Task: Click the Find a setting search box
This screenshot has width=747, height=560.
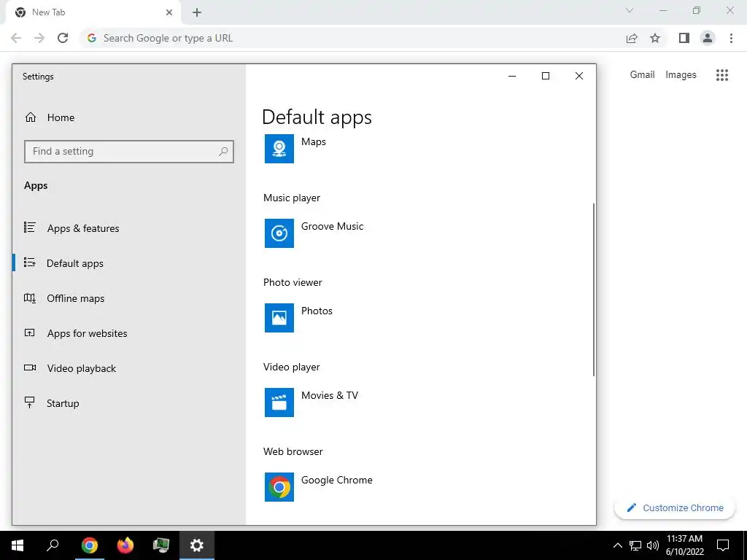Action: click(128, 152)
